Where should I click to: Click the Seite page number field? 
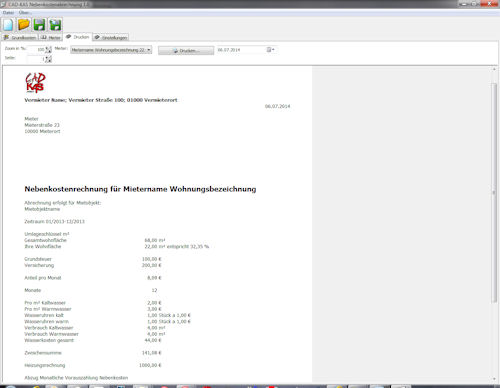click(36, 59)
